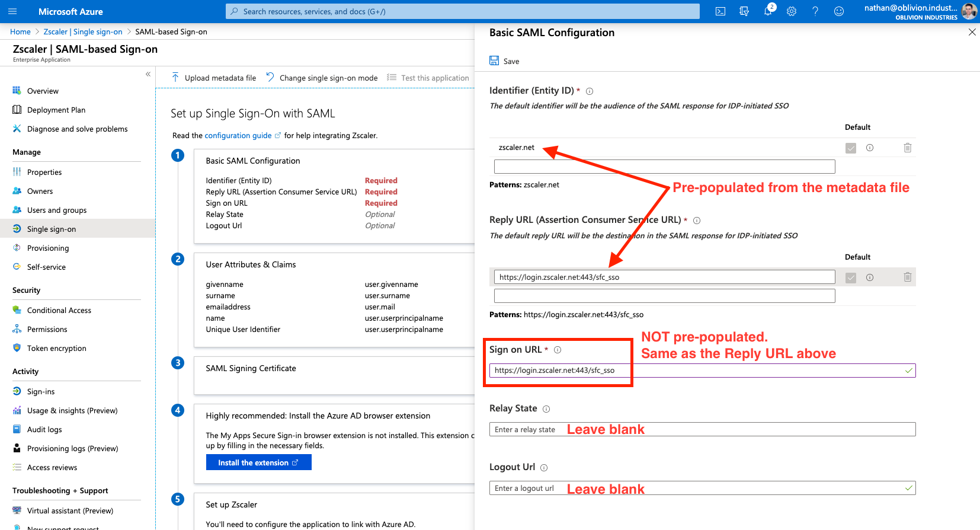This screenshot has height=530, width=980.
Task: Open the portal settings gear icon
Action: tap(792, 11)
